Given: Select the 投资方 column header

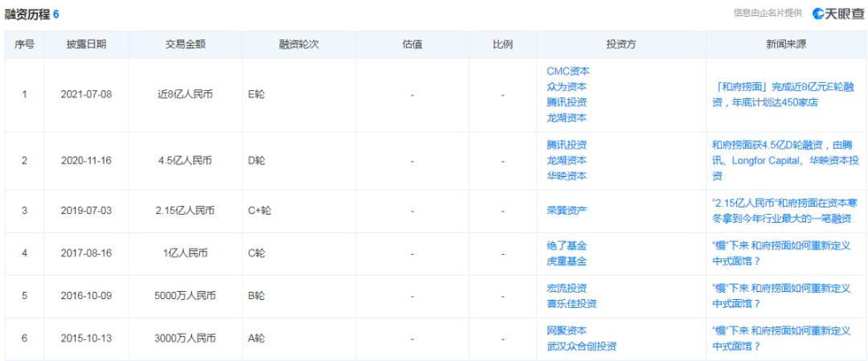Looking at the screenshot, I should (x=621, y=45).
